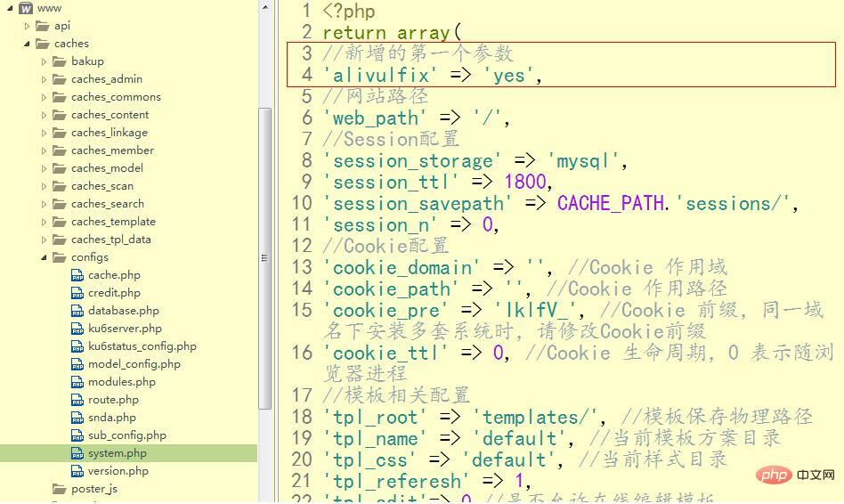Select the caches_content folder name

coord(110,115)
